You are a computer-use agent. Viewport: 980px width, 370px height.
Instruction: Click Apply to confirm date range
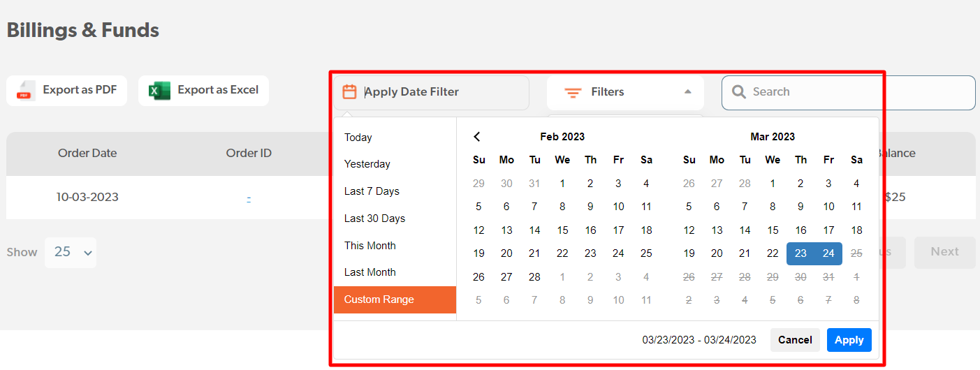pos(849,340)
